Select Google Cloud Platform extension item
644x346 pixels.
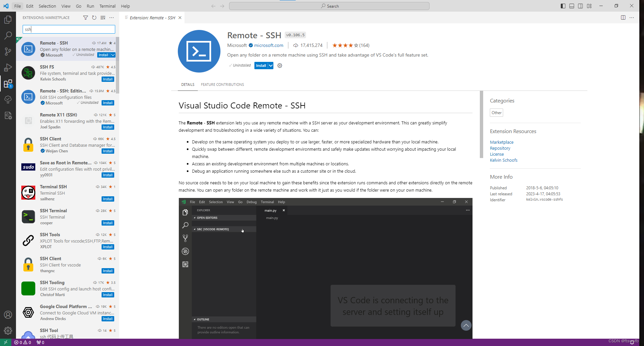[x=68, y=312]
